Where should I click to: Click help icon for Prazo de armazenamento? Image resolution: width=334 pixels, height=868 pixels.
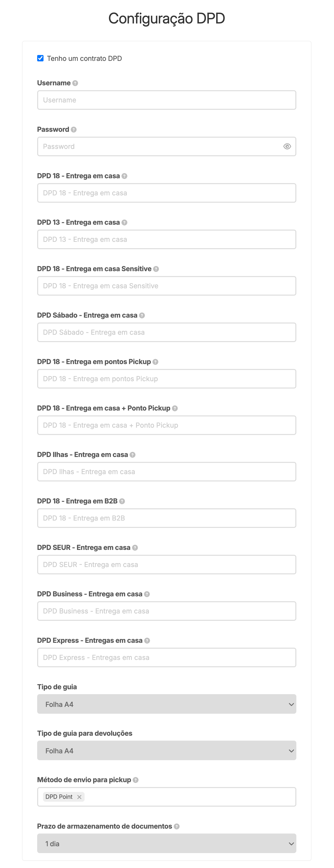pos(177,826)
